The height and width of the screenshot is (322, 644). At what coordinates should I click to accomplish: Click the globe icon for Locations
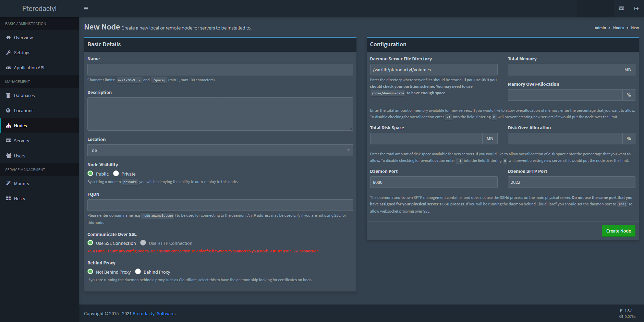tap(9, 110)
